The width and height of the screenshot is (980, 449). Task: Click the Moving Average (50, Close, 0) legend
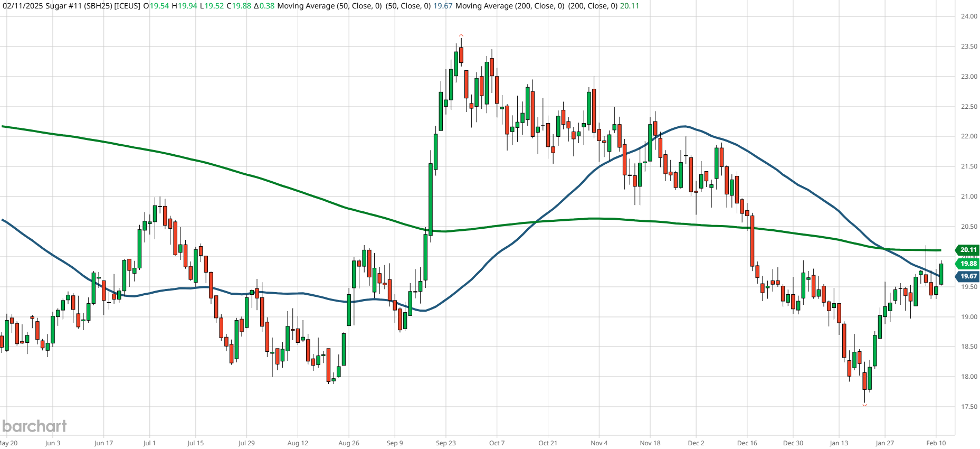pyautogui.click(x=329, y=6)
